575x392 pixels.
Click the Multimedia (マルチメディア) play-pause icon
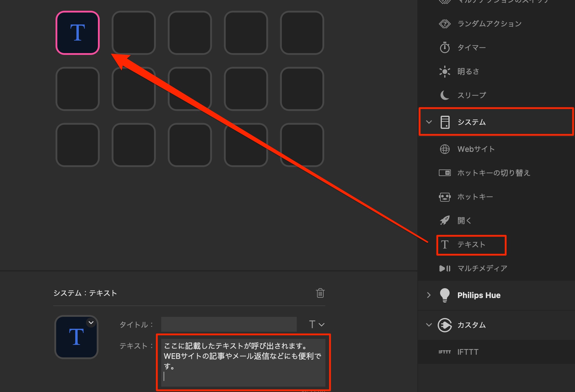(445, 268)
